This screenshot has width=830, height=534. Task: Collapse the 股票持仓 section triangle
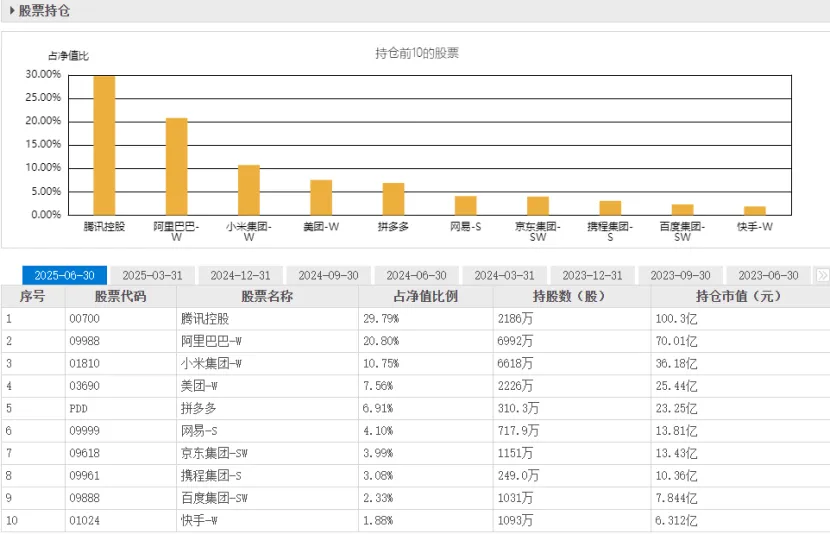point(12,11)
